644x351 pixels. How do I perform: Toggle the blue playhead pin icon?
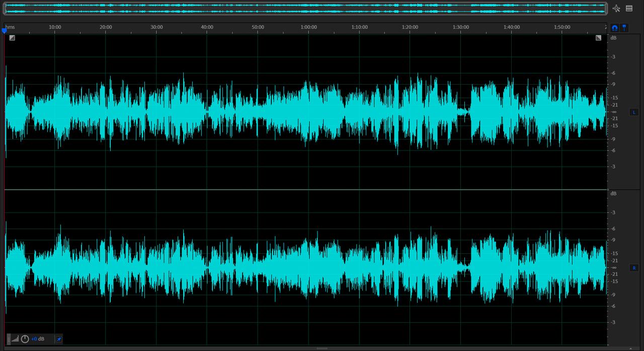(x=624, y=28)
